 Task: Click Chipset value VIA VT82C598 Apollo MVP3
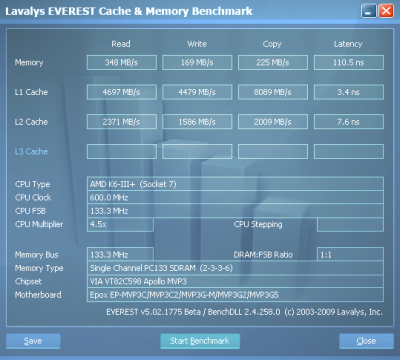pyautogui.click(x=235, y=281)
